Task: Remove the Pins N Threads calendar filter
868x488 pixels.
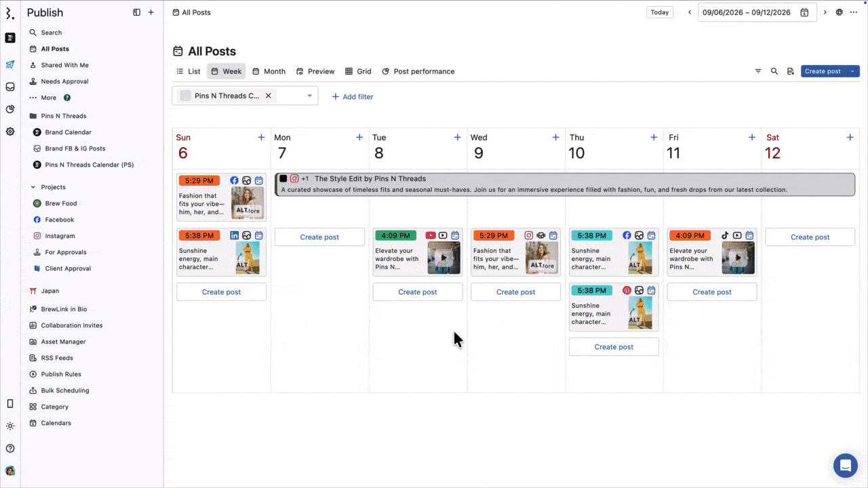Action: [x=269, y=96]
